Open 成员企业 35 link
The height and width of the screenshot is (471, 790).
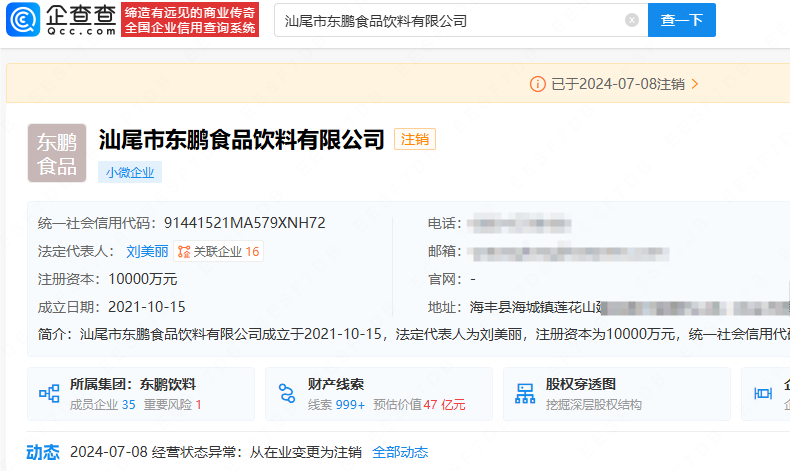[103, 405]
